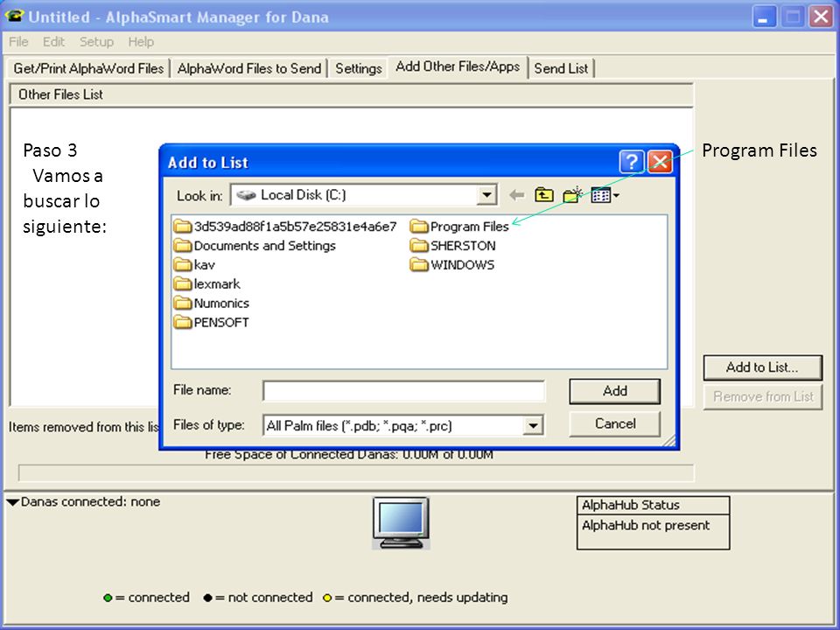
Task: Close the Add to List dialog
Action: click(660, 161)
